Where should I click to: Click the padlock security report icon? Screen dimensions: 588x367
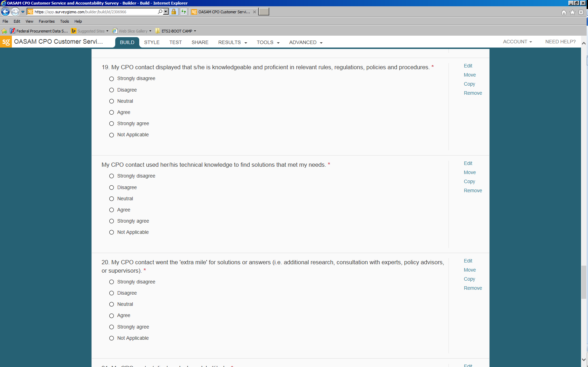[174, 12]
